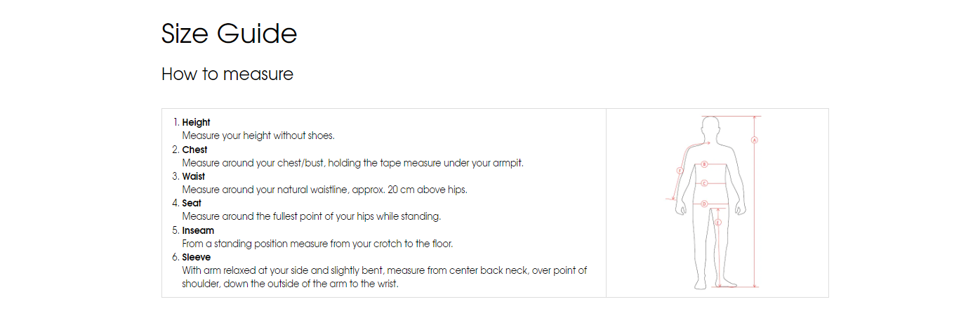Click the text about tape under armpit
This screenshot has width=980, height=316.
353,163
